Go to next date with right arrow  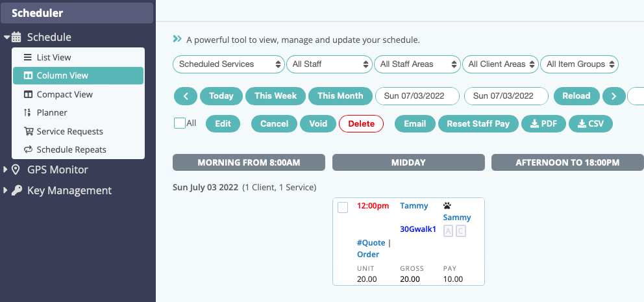pyautogui.click(x=613, y=96)
